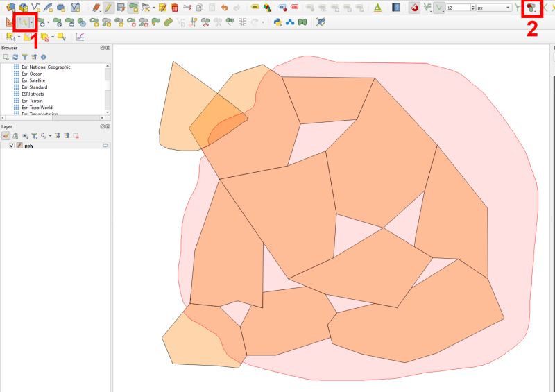Open the px snapping units dropdown
This screenshot has height=392, width=555.
(x=494, y=8)
